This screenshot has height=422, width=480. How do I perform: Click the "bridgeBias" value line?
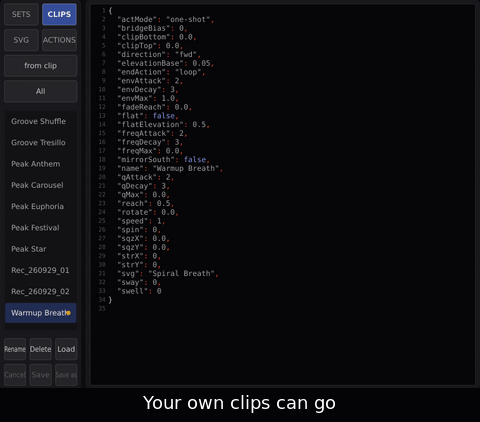pyautogui.click(x=152, y=28)
